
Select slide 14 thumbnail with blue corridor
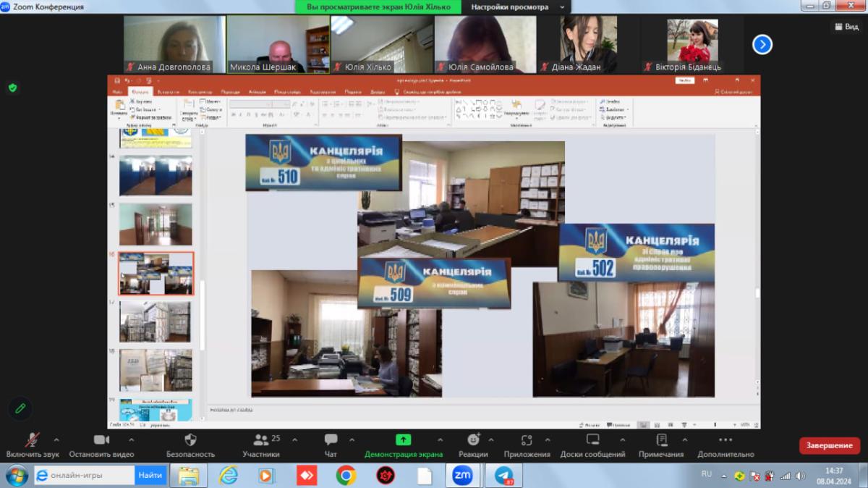[x=156, y=175]
